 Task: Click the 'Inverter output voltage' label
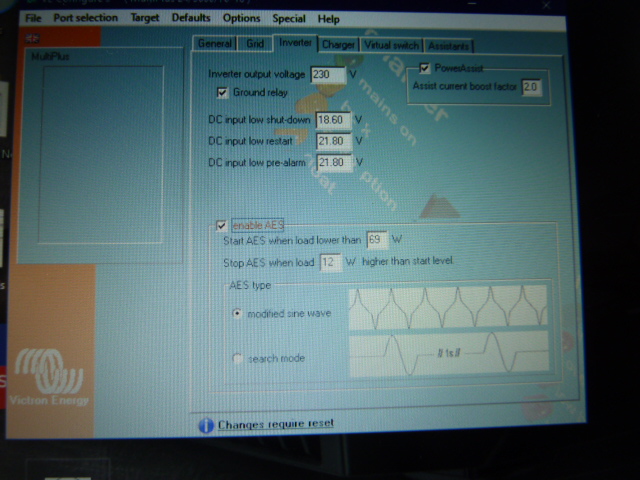pos(256,74)
